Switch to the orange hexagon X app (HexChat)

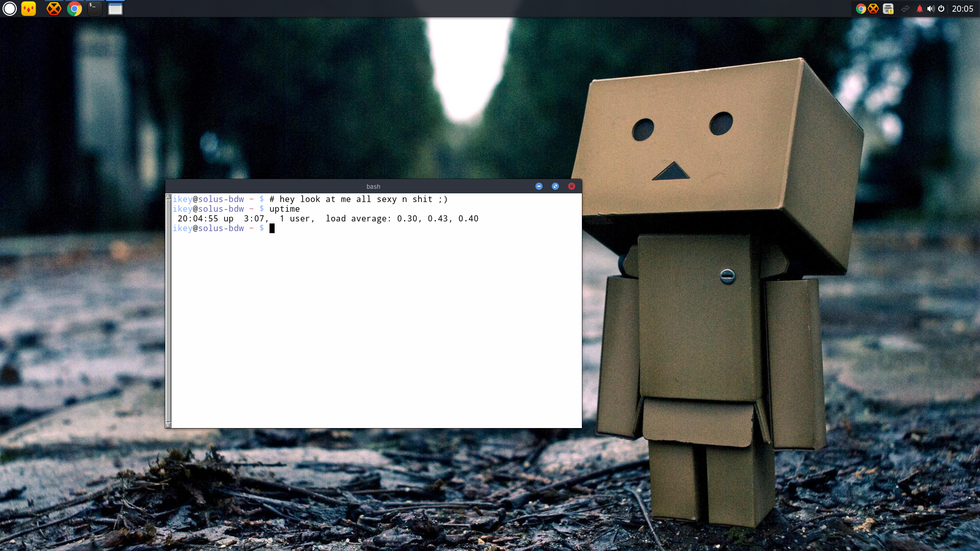[x=54, y=9]
